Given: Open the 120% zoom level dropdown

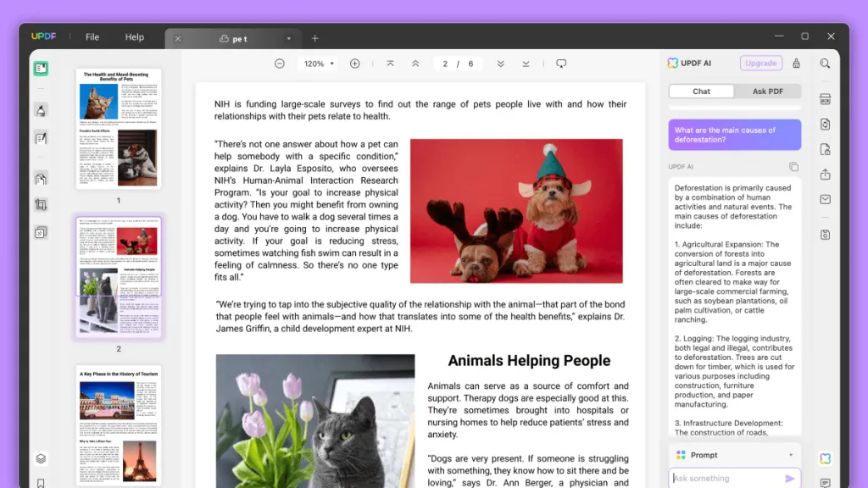Looking at the screenshot, I should coord(319,64).
